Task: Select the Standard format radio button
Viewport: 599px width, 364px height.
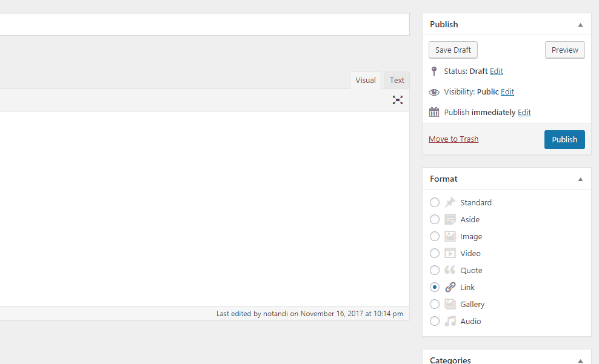Action: point(435,203)
